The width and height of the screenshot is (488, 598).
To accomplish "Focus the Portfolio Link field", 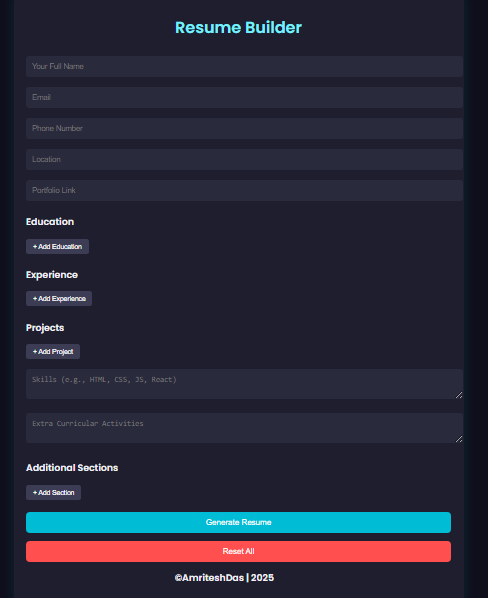I will [x=244, y=190].
